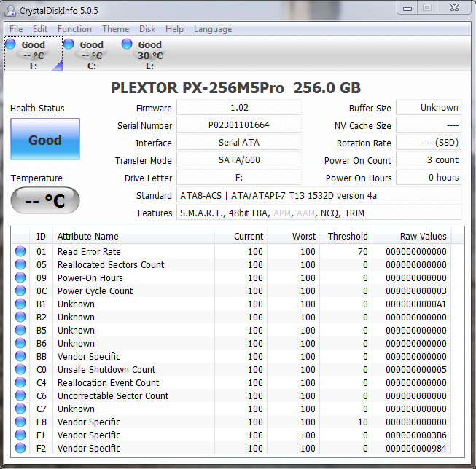Screen dimensions: 476x469
Task: Click the temperature display button
Action: point(45,201)
